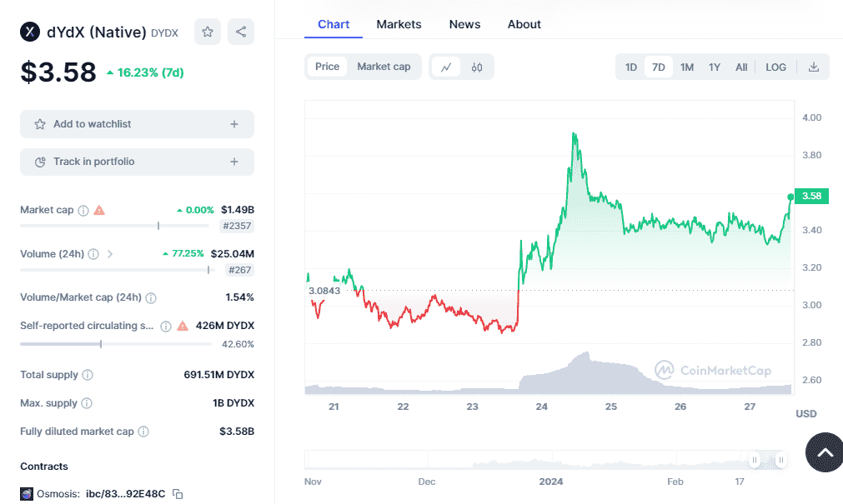Click the $25.04M volume value
This screenshot has height=504, width=843.
[x=233, y=253]
